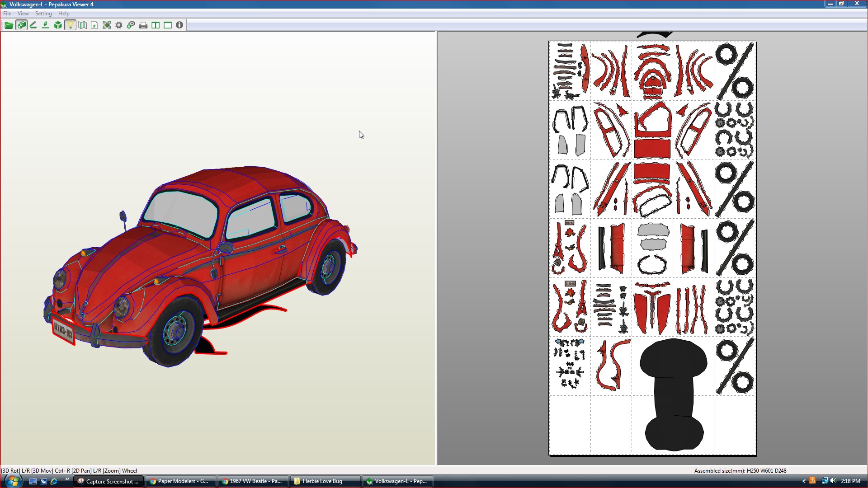Click the hash edge ID toolbar icon
The width and height of the screenshot is (868, 488).
click(x=46, y=25)
